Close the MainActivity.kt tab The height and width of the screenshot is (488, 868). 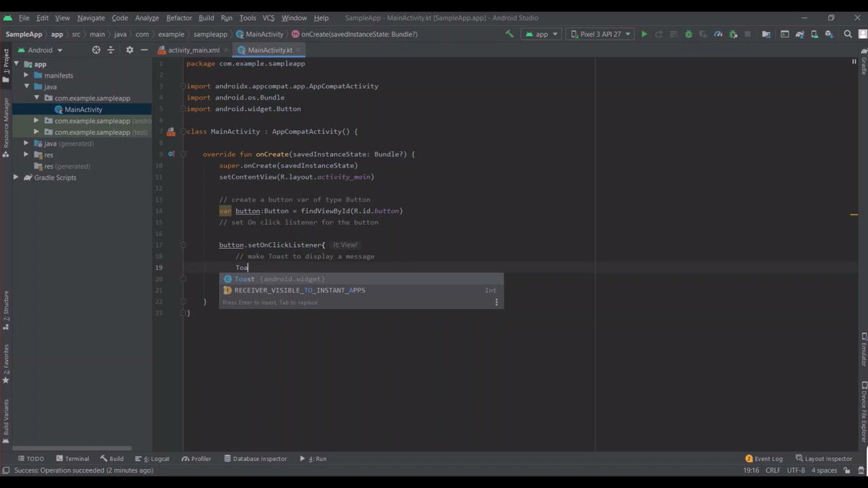pyautogui.click(x=300, y=50)
